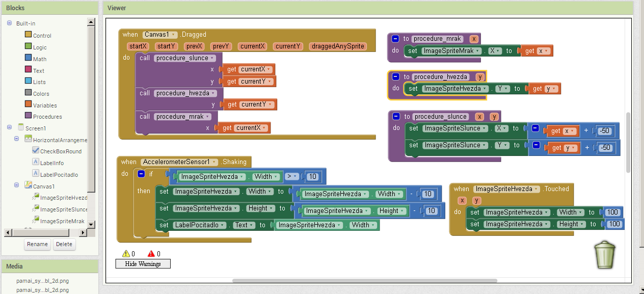Click the blocks tree scroll down arrow

pyautogui.click(x=91, y=224)
